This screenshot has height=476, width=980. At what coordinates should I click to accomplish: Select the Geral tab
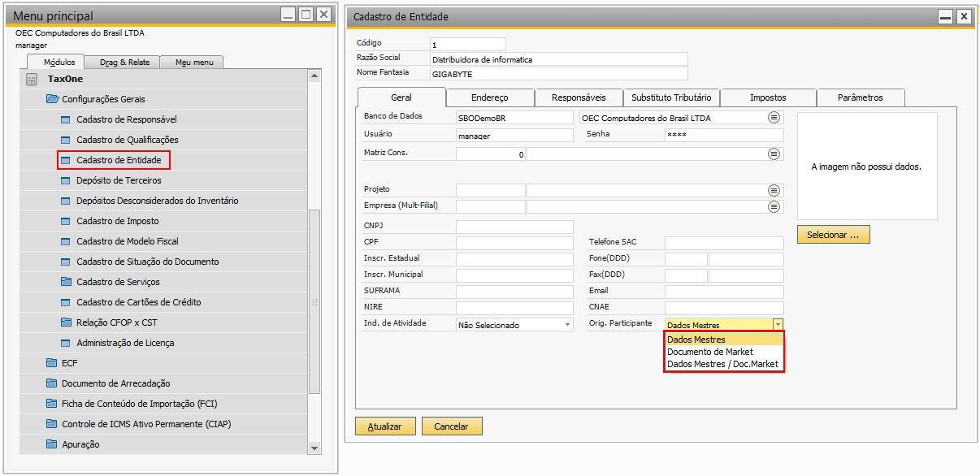[401, 97]
